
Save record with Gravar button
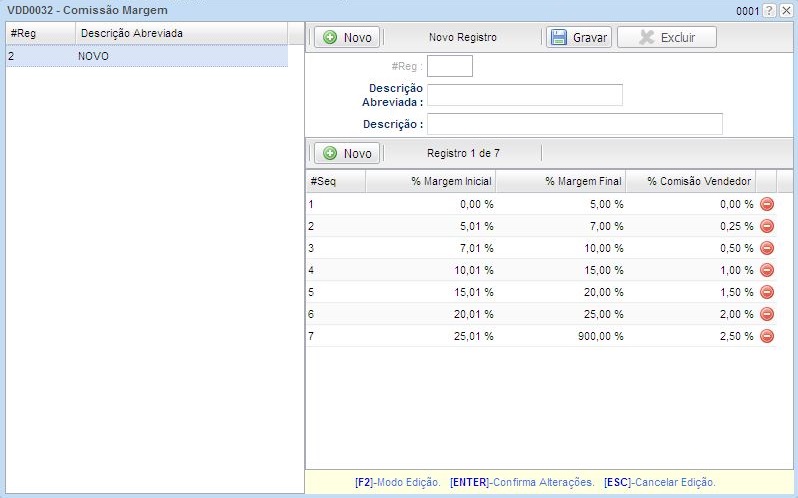(x=579, y=37)
